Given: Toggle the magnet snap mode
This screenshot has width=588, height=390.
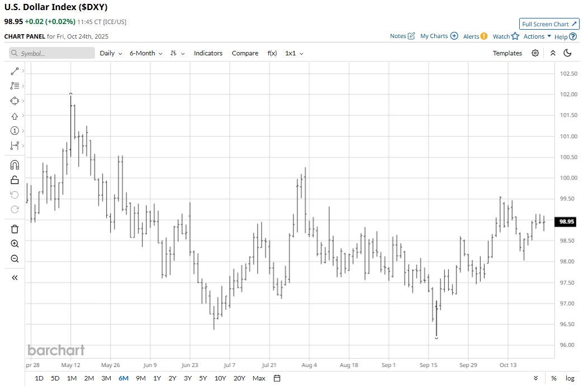Looking at the screenshot, I should pos(15,165).
